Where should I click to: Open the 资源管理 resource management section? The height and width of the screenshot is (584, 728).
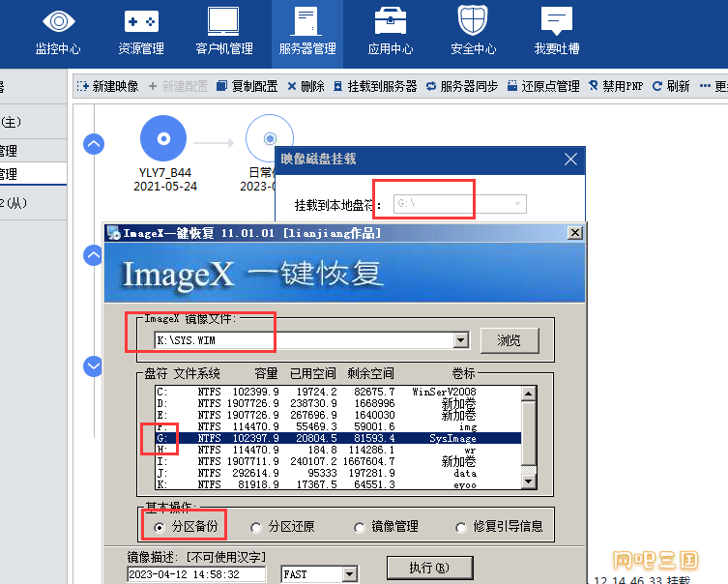[x=141, y=34]
